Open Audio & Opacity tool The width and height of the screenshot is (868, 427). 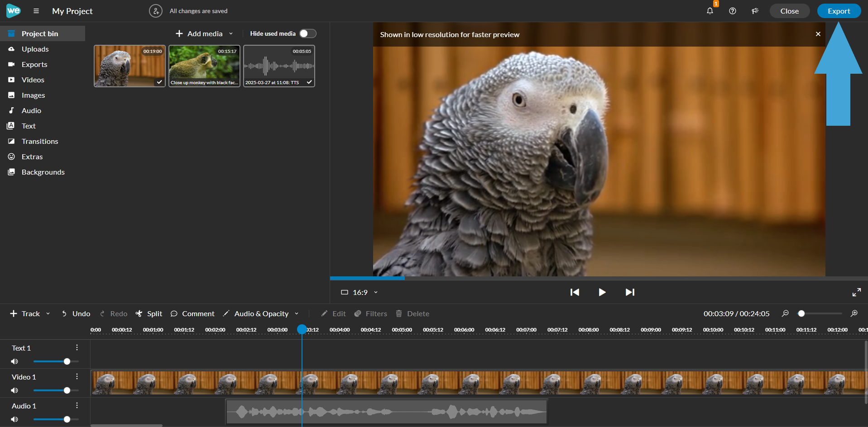point(256,313)
